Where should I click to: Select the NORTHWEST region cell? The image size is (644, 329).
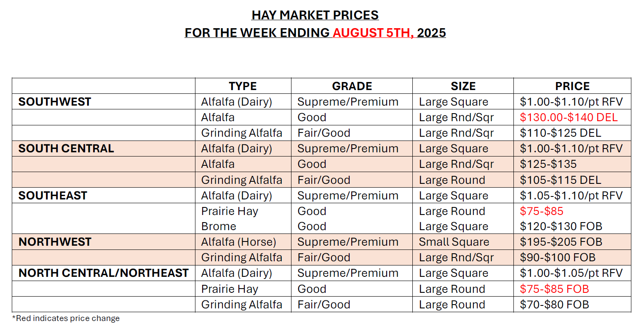(55, 242)
